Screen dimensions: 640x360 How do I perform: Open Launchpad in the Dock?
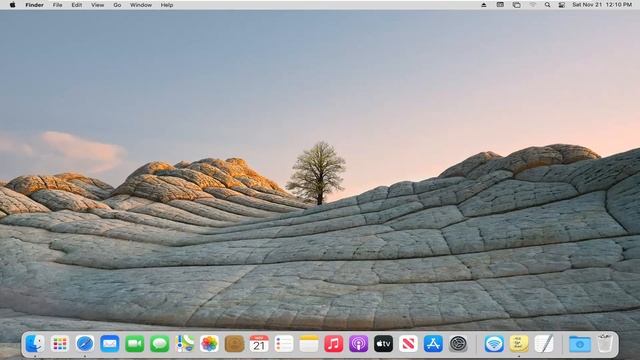[60, 344]
